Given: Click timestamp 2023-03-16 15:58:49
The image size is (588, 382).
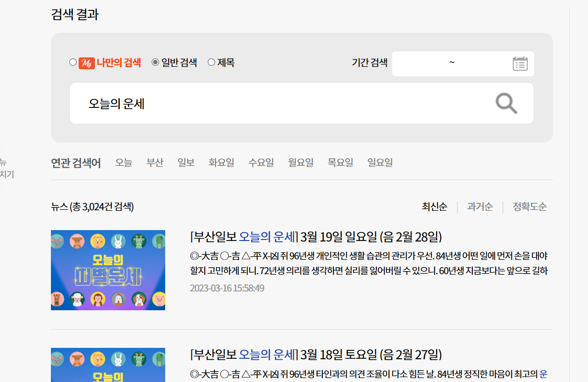Looking at the screenshot, I should 227,288.
